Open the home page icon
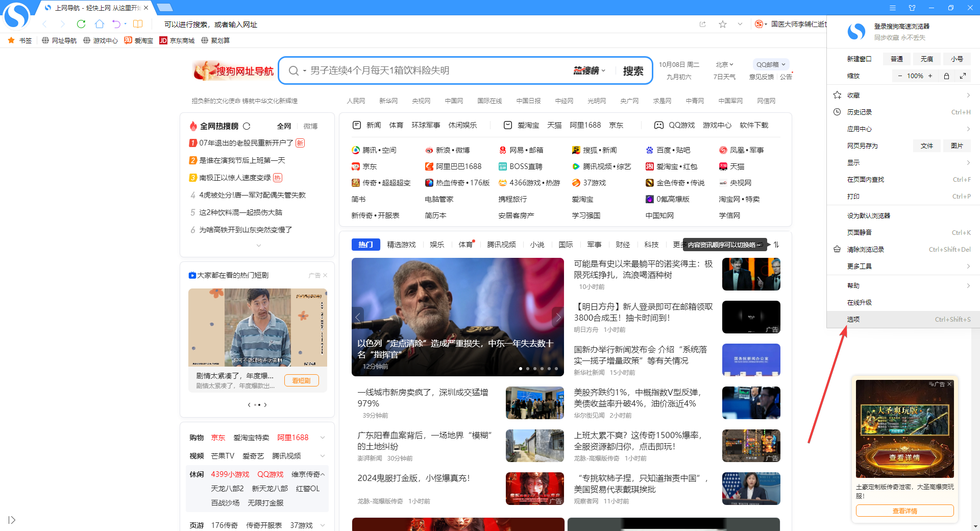 coord(100,24)
